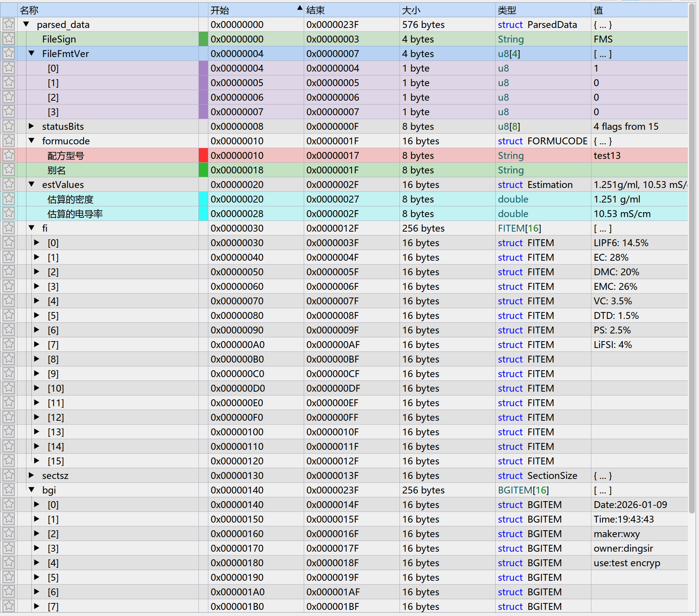Select the FileSign value FMS cell
Image resolution: width=699 pixels, height=616 pixels.
pos(639,39)
